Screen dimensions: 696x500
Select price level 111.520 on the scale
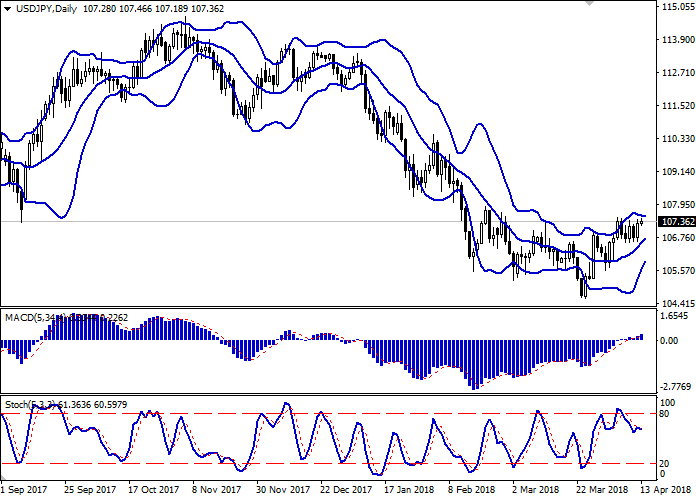coord(678,106)
